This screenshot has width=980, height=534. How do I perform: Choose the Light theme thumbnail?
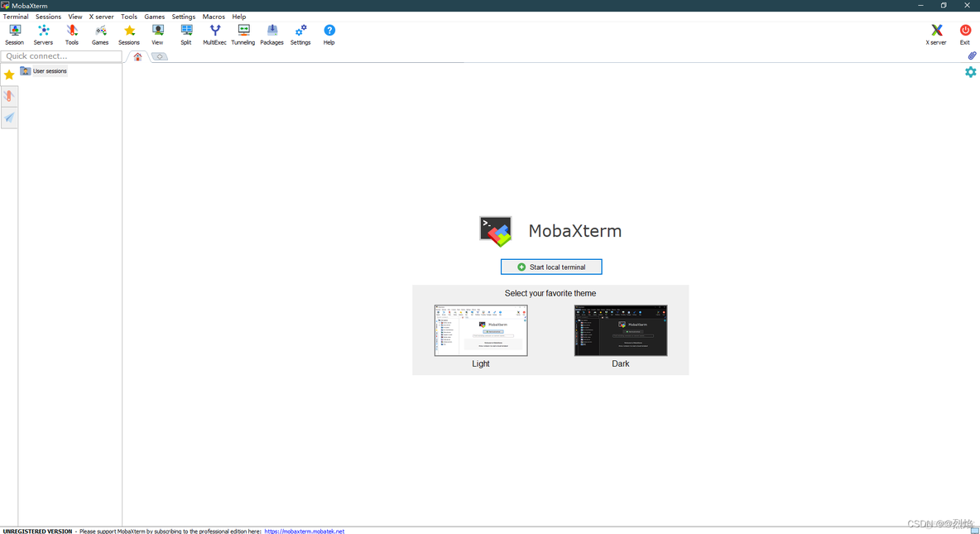point(481,331)
